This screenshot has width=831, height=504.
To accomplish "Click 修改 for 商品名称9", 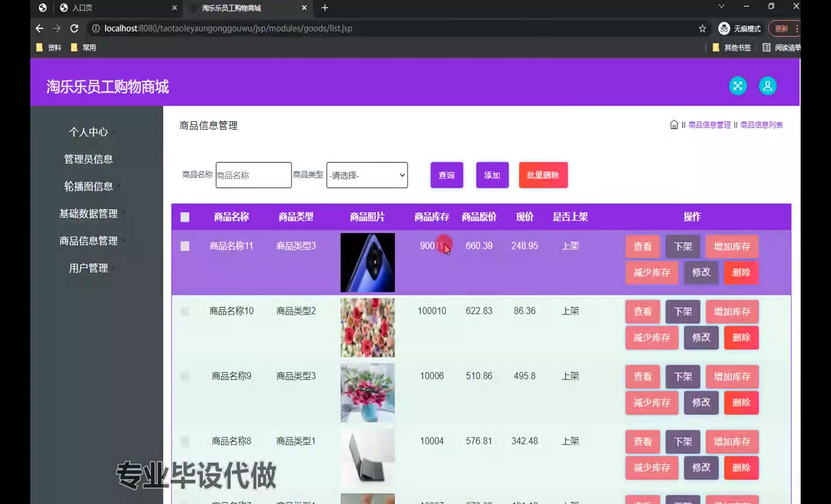I will (701, 402).
